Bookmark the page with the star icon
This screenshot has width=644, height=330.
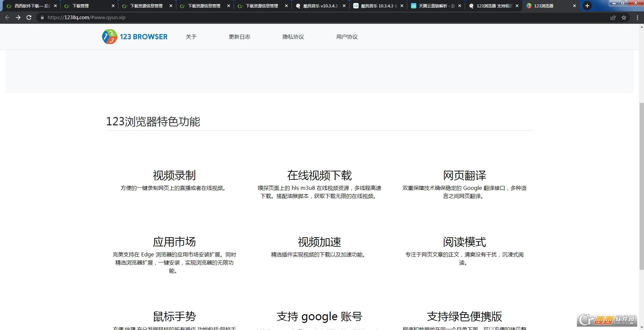(624, 17)
